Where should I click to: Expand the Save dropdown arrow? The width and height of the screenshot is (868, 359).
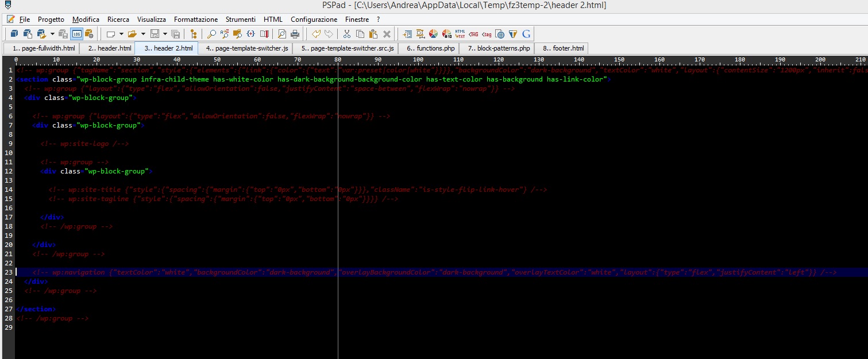(x=165, y=34)
